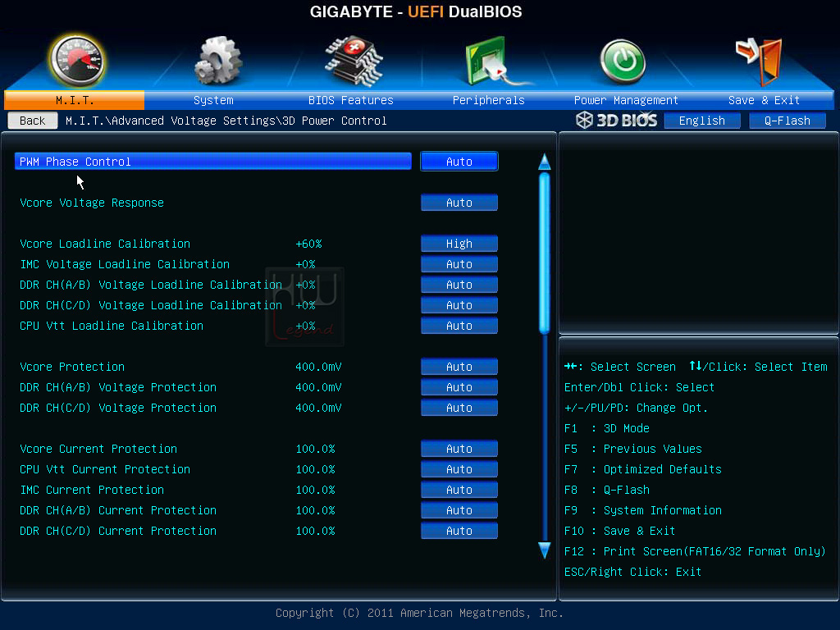Click the M.I.T. speedometer gauge icon
Screen dimensions: 840x630
pos(76,61)
